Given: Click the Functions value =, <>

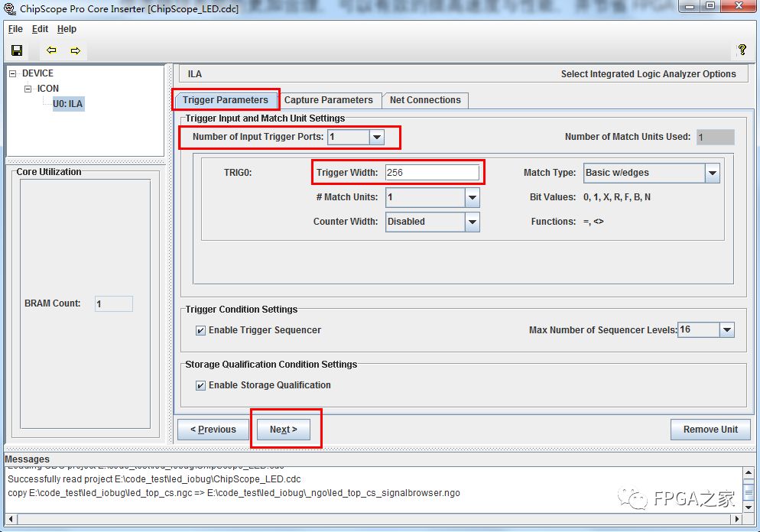Looking at the screenshot, I should click(593, 222).
